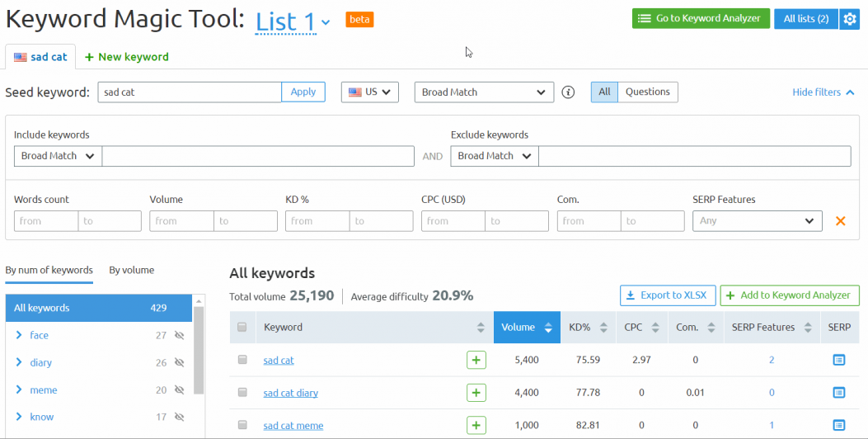Viewport: 868px width, 439px height.
Task: Switch to Questions filter
Action: pos(648,92)
